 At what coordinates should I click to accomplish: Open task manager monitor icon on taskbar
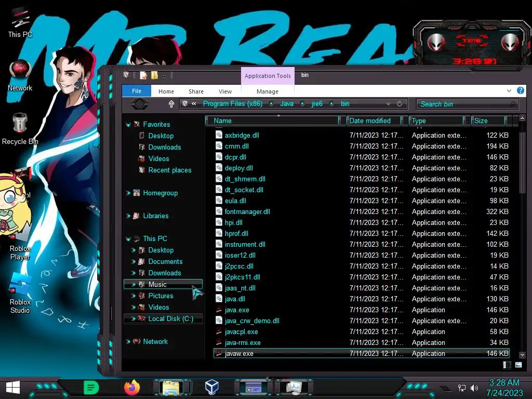pos(294,388)
